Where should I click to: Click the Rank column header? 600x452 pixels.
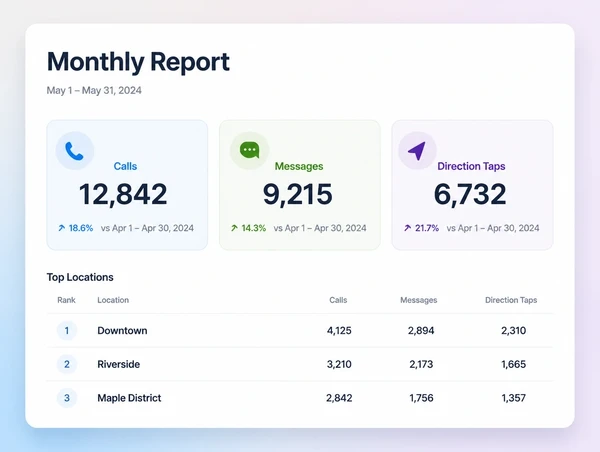66,300
